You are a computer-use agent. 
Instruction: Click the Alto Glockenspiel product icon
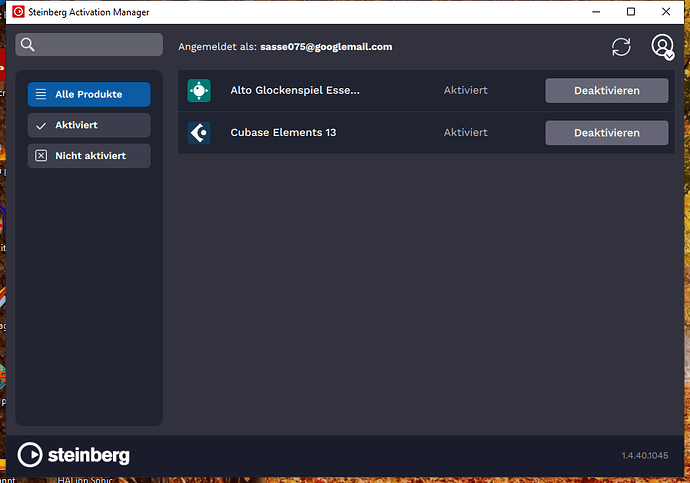coord(199,91)
